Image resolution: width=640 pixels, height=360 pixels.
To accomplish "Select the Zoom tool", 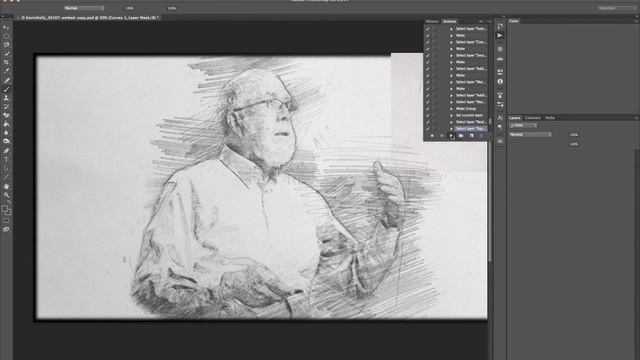I will click(6, 195).
